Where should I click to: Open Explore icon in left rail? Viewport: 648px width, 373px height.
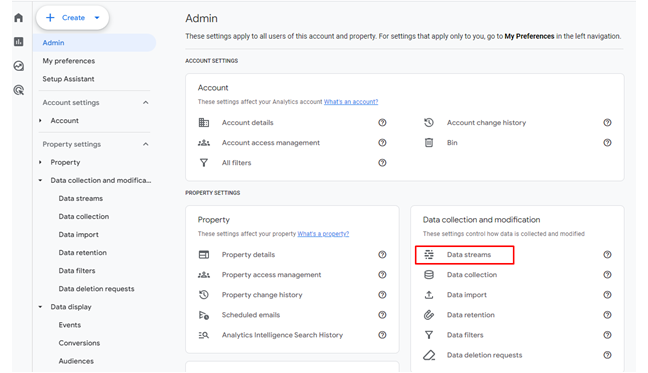click(x=19, y=66)
